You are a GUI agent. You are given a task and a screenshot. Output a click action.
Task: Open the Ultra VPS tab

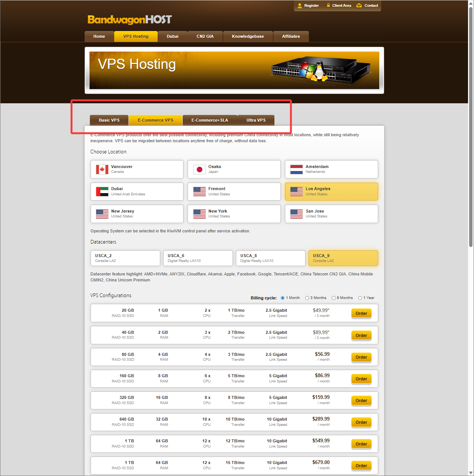pos(256,120)
